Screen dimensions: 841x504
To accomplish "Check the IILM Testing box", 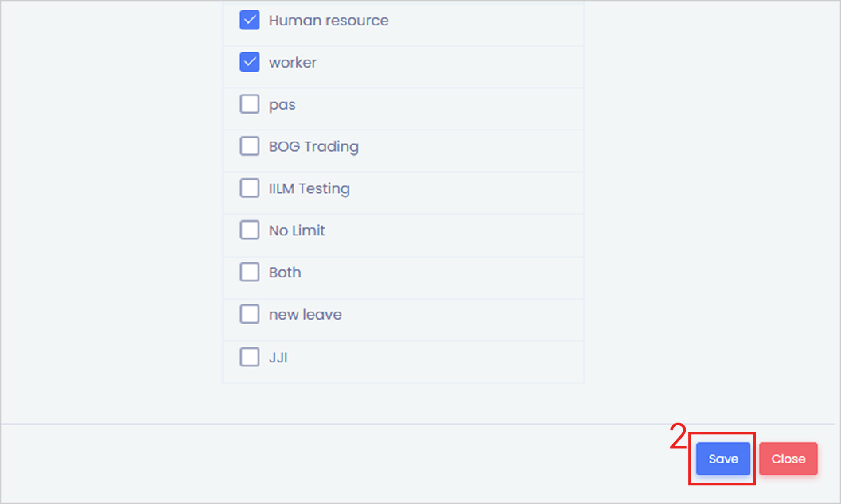I will (250, 188).
